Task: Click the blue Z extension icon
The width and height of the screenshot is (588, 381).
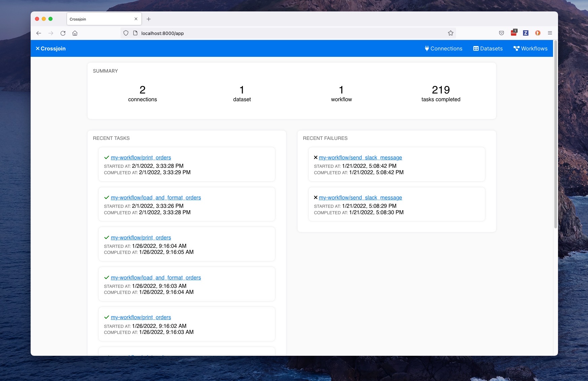Action: click(x=526, y=33)
